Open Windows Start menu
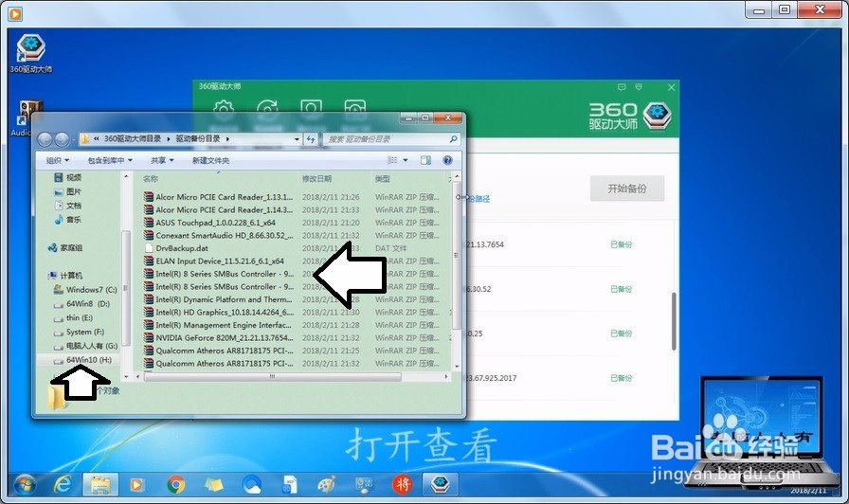849x504 pixels. [x=25, y=485]
